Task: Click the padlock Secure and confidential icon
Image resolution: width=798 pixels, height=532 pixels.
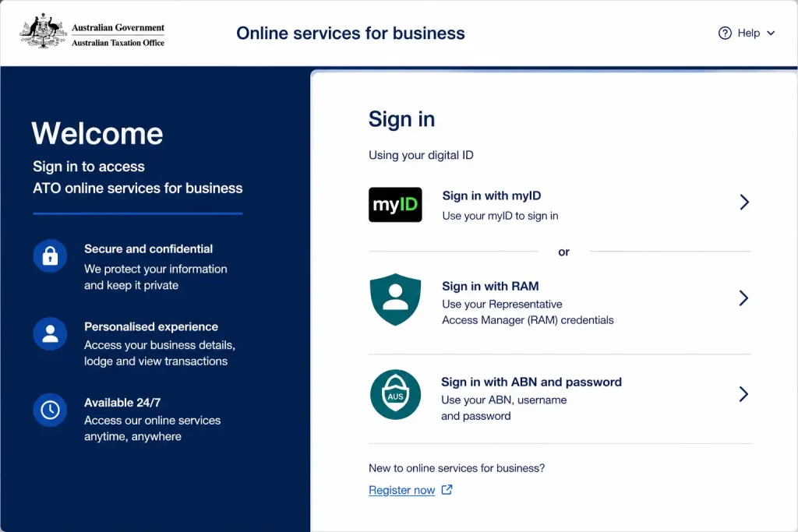Action: (x=50, y=255)
